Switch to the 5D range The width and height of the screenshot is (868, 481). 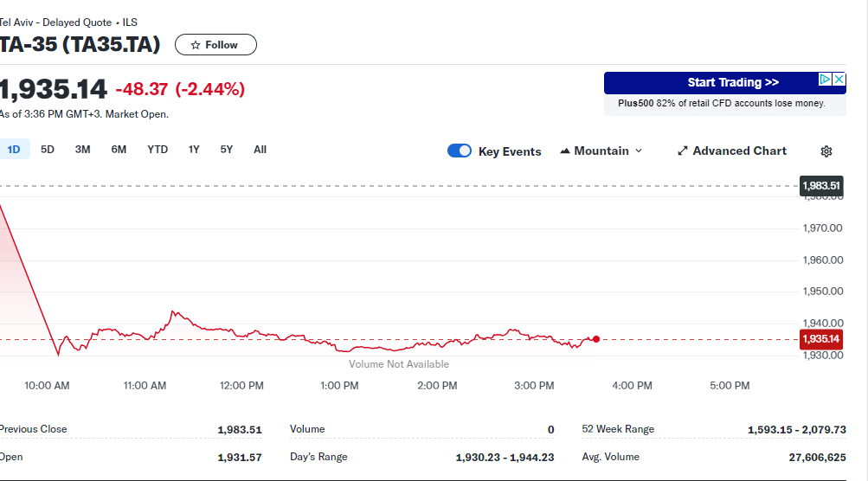(x=48, y=150)
